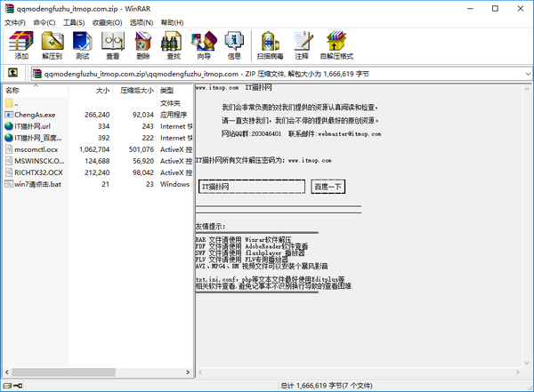Click size value 1,062,704
534x392 pixels.
[94, 149]
